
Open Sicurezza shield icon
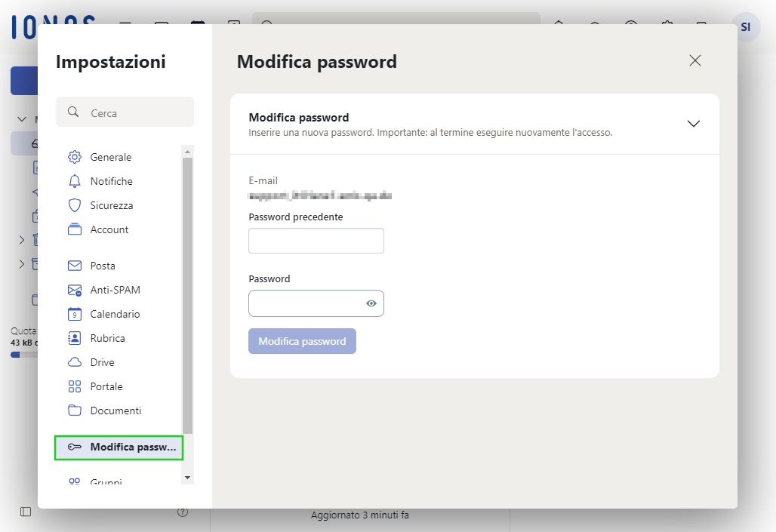tap(74, 205)
